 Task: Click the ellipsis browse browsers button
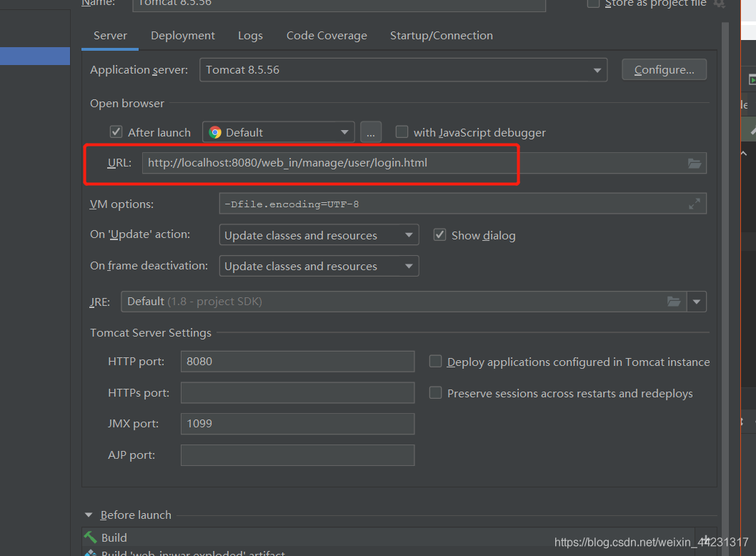371,132
